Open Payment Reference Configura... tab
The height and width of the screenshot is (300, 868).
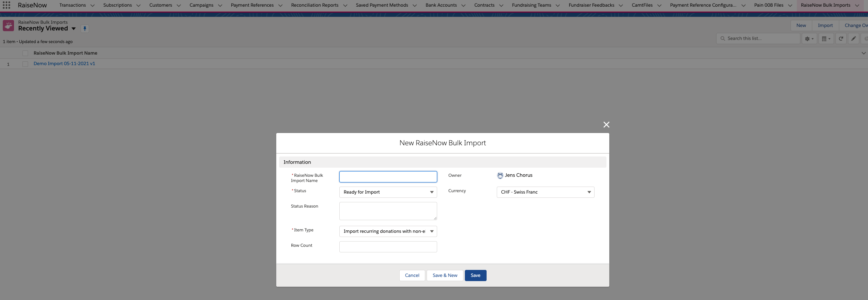coord(703,5)
